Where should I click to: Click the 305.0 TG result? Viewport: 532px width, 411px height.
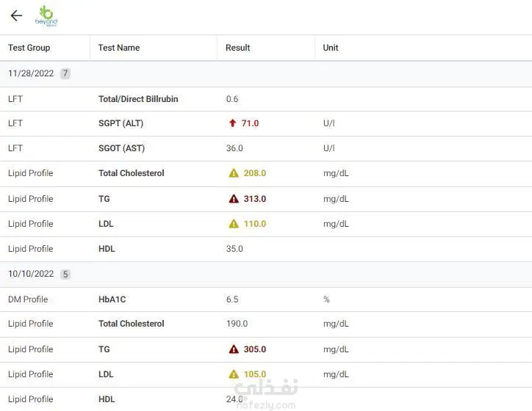click(x=255, y=349)
